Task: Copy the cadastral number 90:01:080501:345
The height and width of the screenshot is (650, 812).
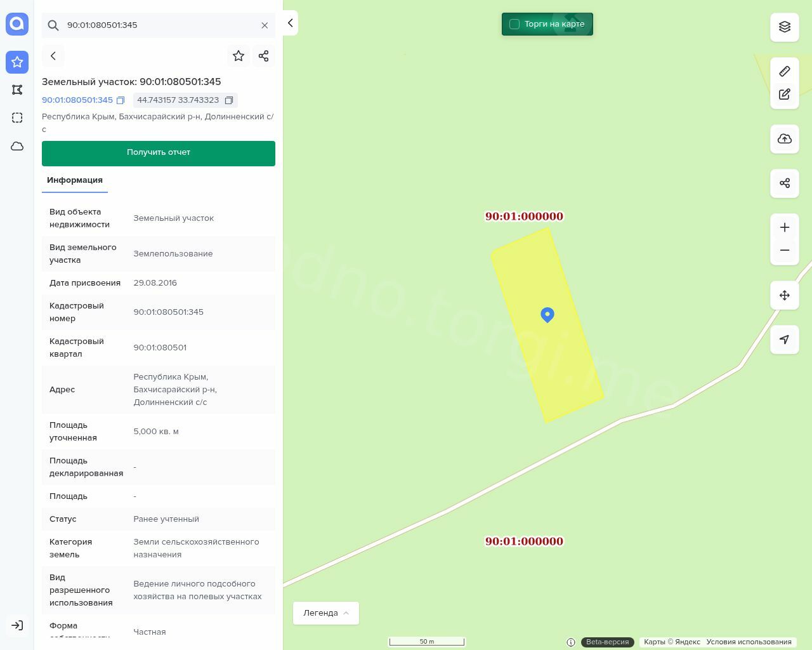Action: (121, 100)
